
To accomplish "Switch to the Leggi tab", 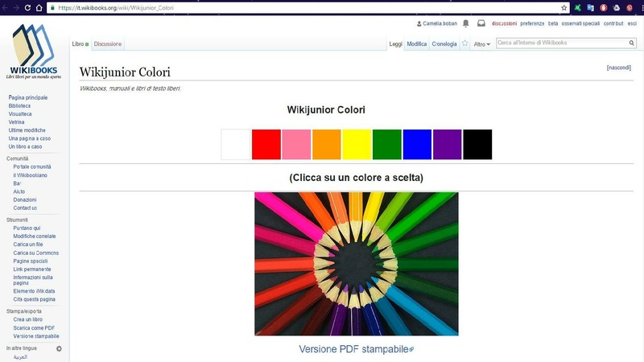I will (395, 43).
